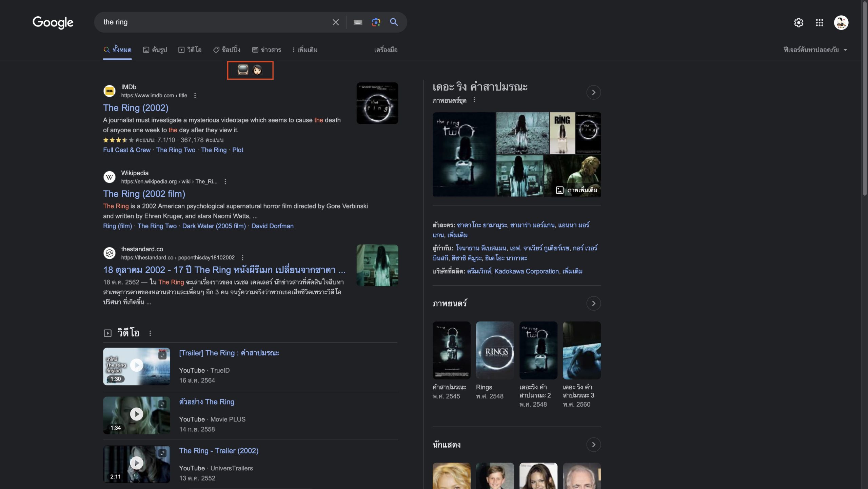Clear the search query with X

click(335, 22)
